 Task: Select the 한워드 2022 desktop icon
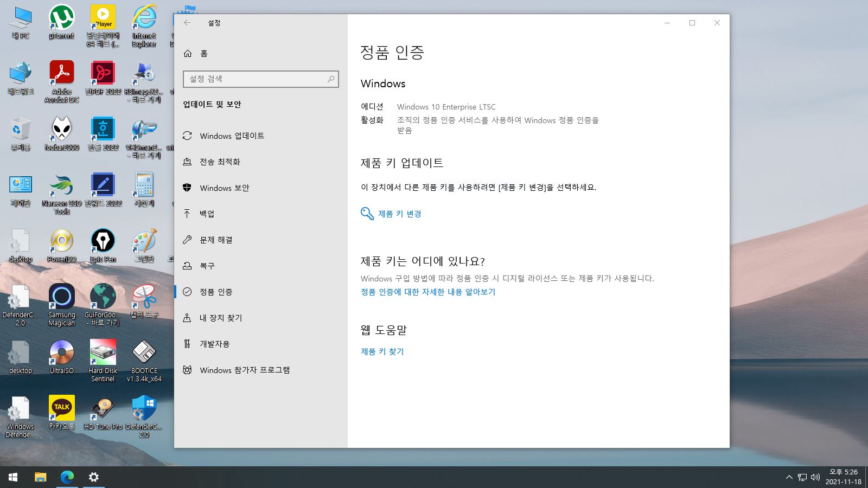(x=103, y=190)
